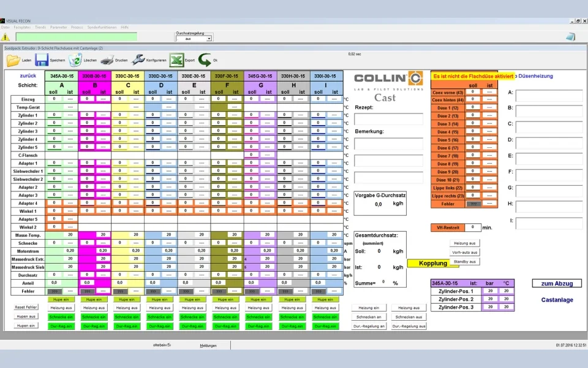Click the Drucken printer icon
Image resolution: width=588 pixels, height=368 pixels.
pyautogui.click(x=107, y=60)
